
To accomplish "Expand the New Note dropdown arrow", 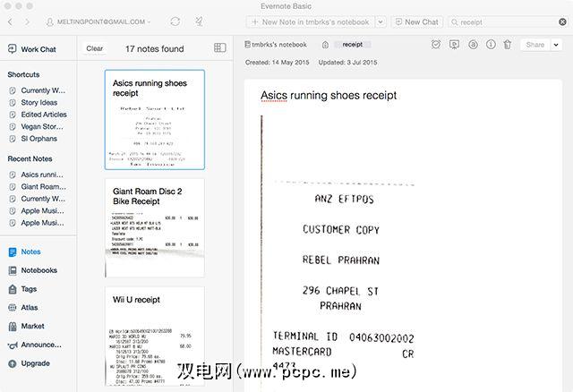I will click(x=381, y=21).
